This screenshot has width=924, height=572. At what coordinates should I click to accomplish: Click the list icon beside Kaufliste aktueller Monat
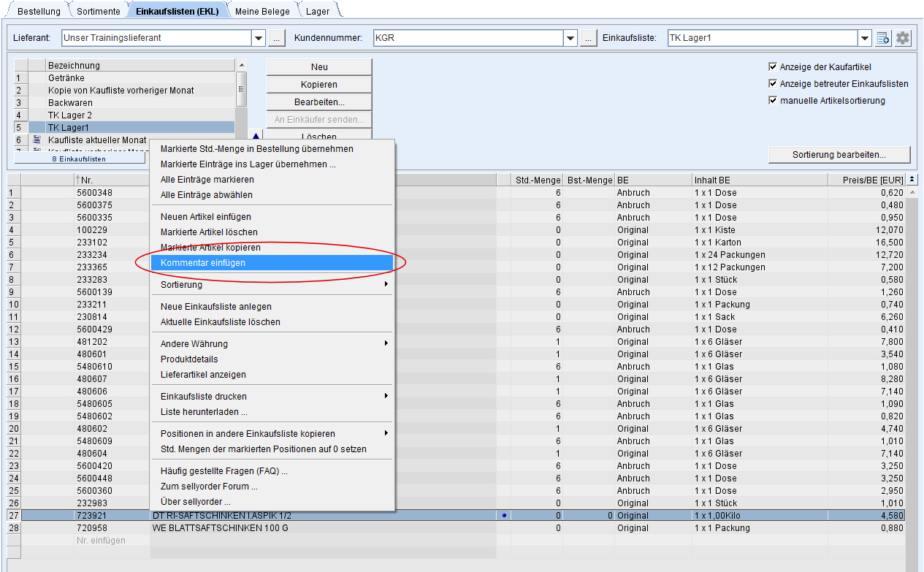coord(37,140)
